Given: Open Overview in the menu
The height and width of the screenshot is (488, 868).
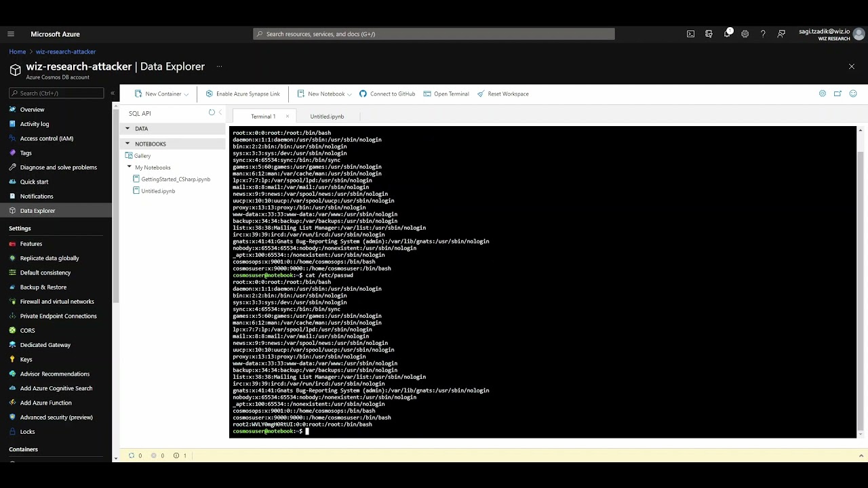Looking at the screenshot, I should point(32,109).
